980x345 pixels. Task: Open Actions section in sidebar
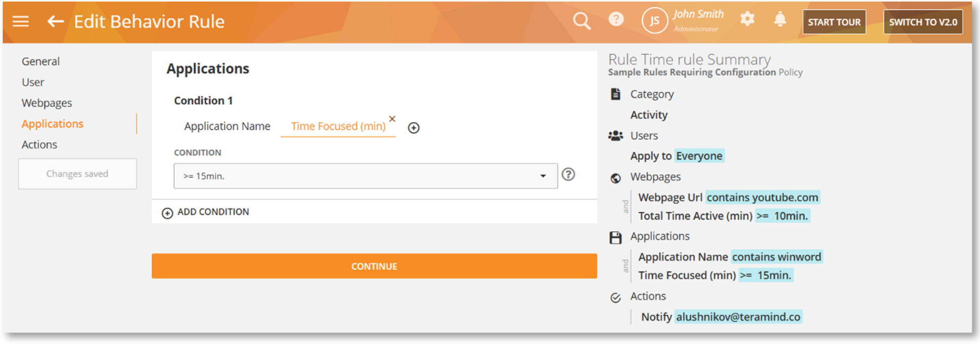tap(39, 144)
